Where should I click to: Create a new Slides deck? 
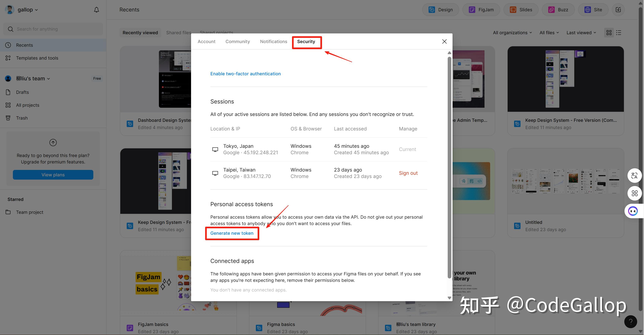pos(521,10)
